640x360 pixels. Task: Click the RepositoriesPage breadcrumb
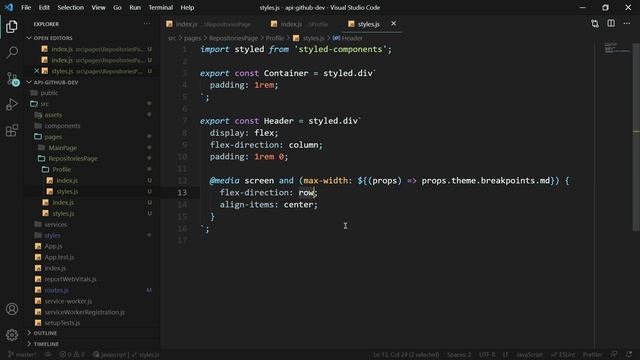click(233, 38)
